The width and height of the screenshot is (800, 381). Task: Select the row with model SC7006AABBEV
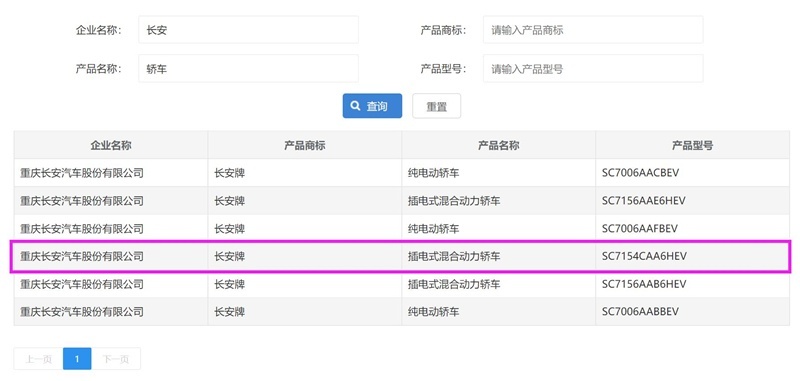[402, 312]
